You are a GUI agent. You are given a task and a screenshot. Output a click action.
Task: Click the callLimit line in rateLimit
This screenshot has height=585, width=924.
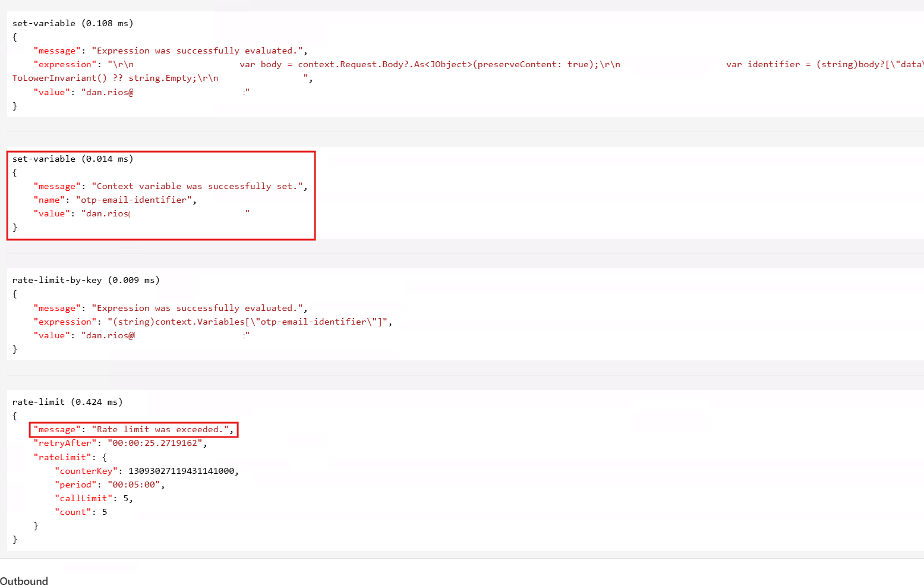(x=93, y=498)
